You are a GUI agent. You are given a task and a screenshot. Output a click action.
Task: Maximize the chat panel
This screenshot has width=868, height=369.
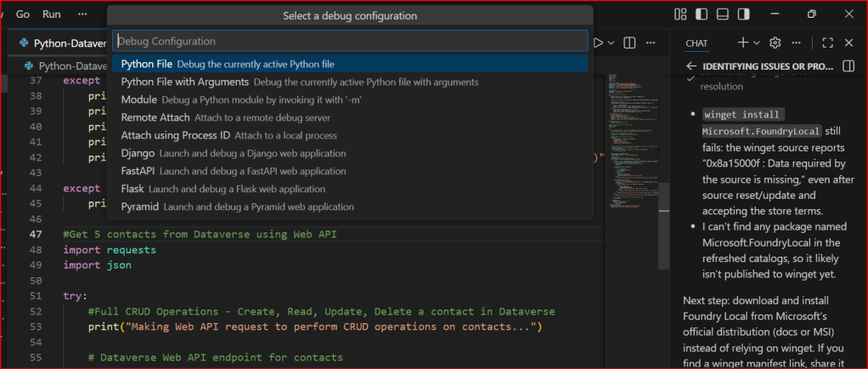tap(827, 43)
